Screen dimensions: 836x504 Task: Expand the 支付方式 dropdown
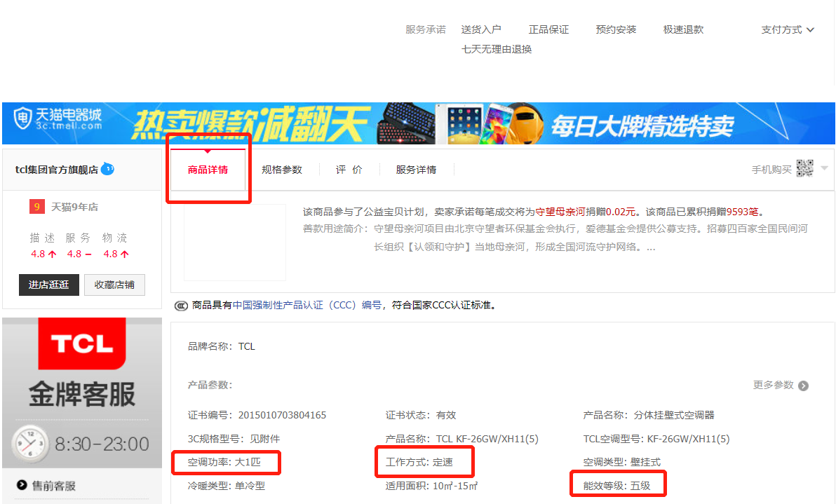click(788, 30)
